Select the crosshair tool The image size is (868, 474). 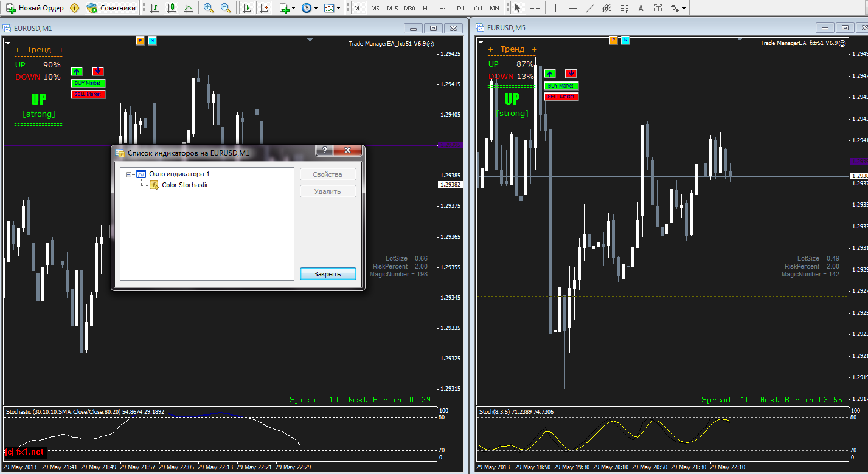[535, 8]
